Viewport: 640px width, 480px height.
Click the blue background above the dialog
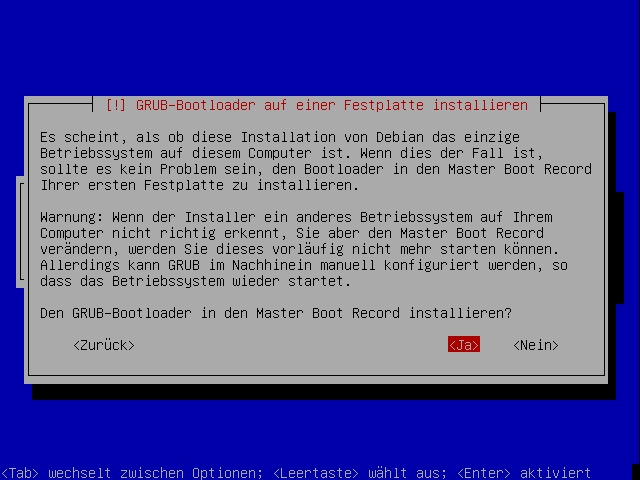tap(320, 47)
